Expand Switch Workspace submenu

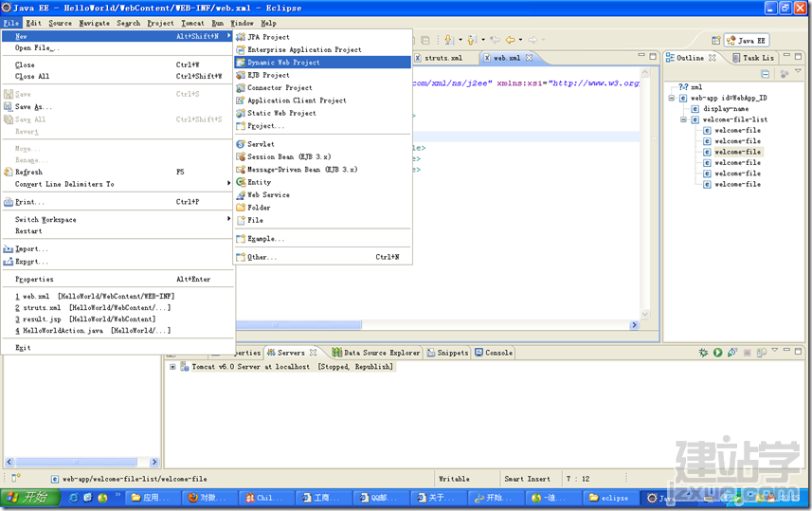[117, 220]
